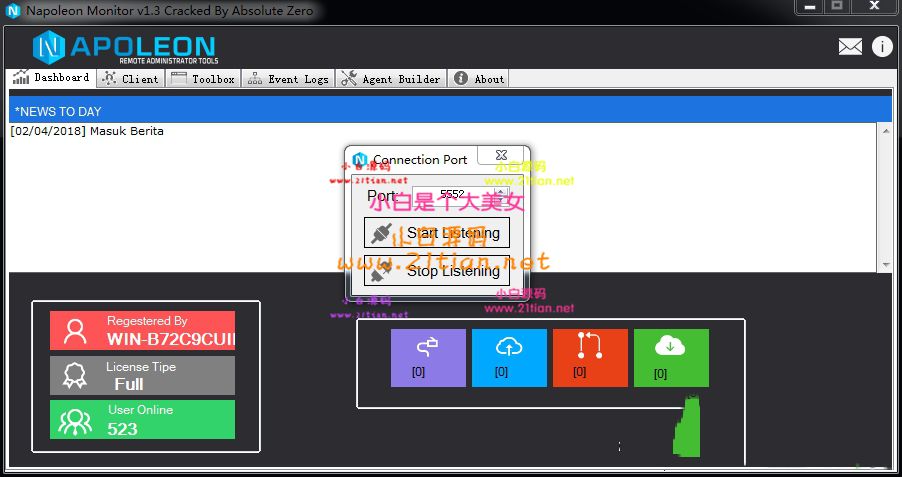This screenshot has height=477, width=902.
Task: Click the green cloud download tile
Action: pos(671,357)
